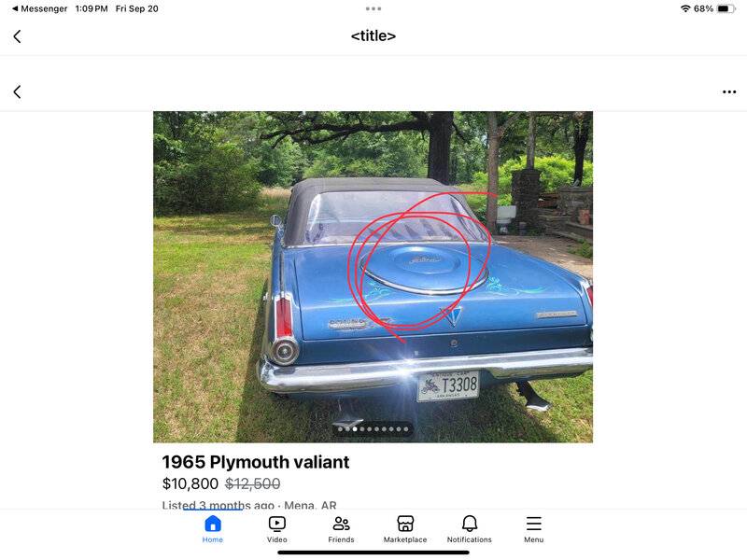747x560 pixels.
Task: Go back using the listing back chevron
Action: tap(17, 91)
